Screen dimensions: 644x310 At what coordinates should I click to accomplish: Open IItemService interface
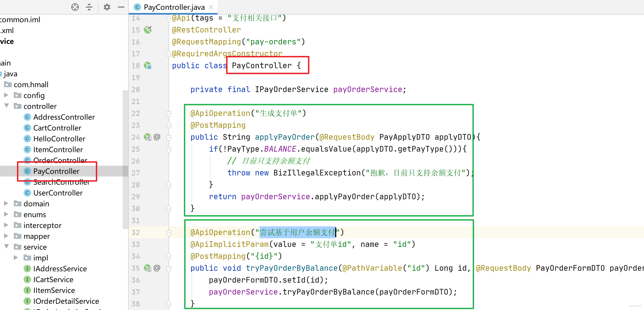coord(54,290)
